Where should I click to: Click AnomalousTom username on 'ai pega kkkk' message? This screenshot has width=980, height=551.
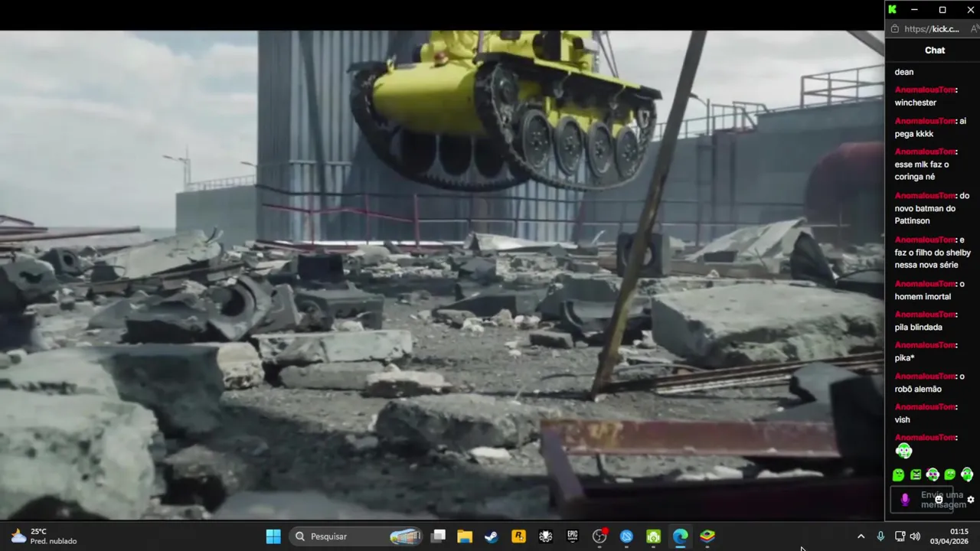(x=925, y=121)
